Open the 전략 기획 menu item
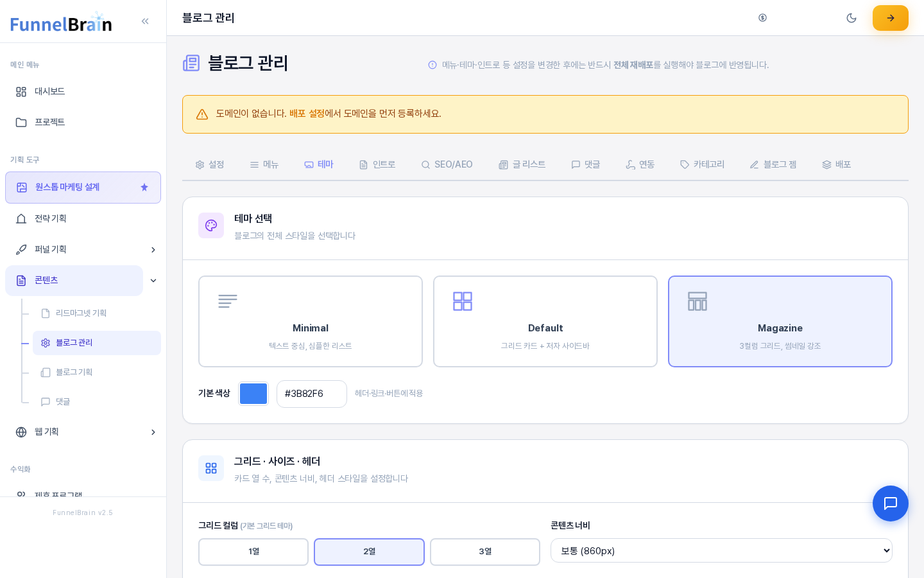The image size is (924, 578). click(x=83, y=219)
